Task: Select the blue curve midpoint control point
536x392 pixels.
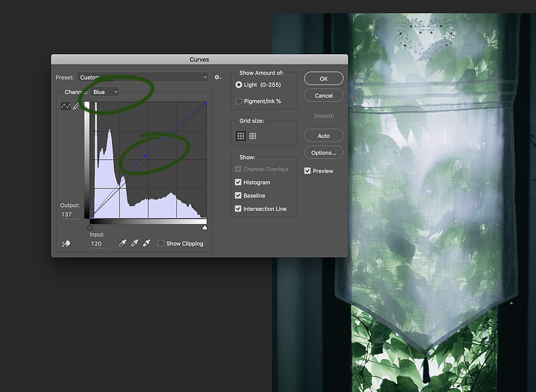Action: pyautogui.click(x=145, y=156)
